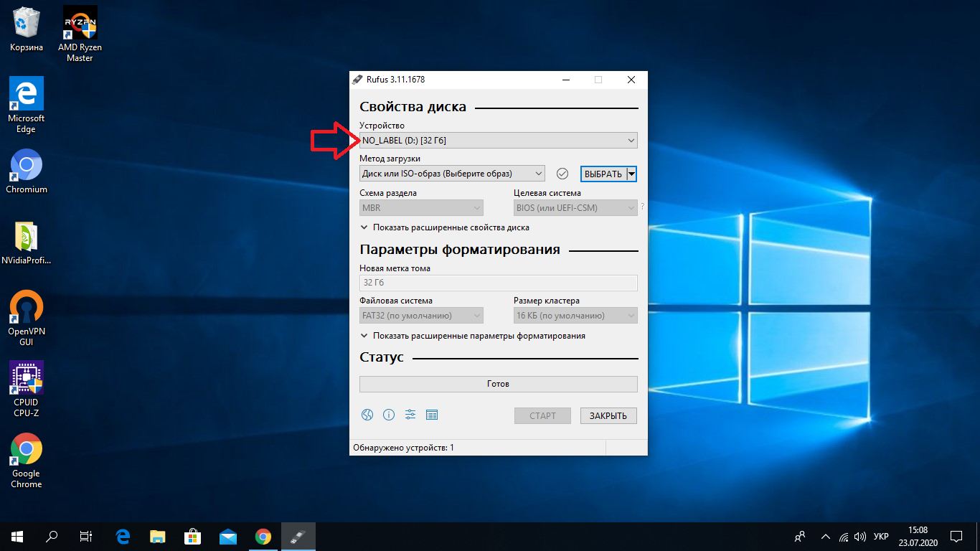Open File Explorer from taskbar
Image resolution: width=980 pixels, height=551 pixels.
coord(158,537)
